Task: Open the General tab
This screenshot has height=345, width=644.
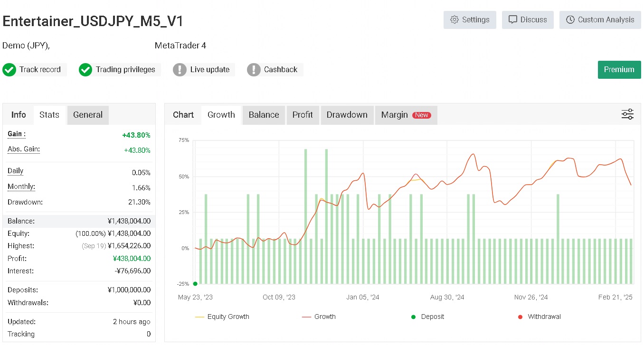Action: point(88,115)
